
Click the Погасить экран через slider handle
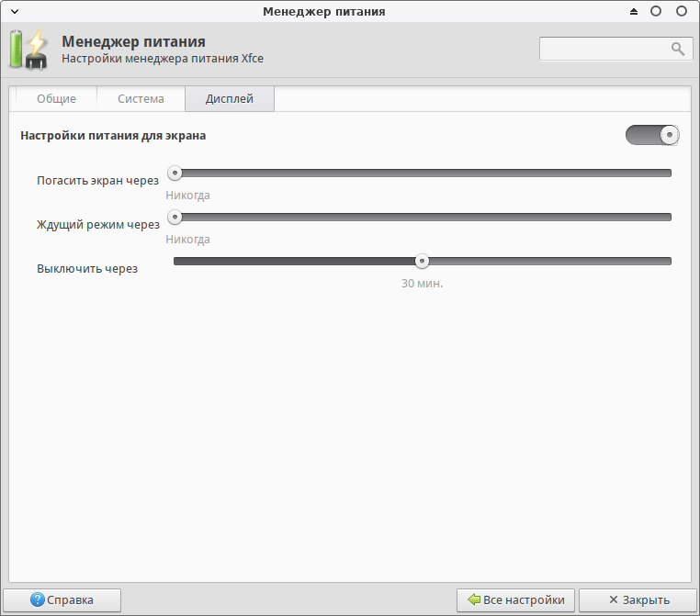point(175,173)
